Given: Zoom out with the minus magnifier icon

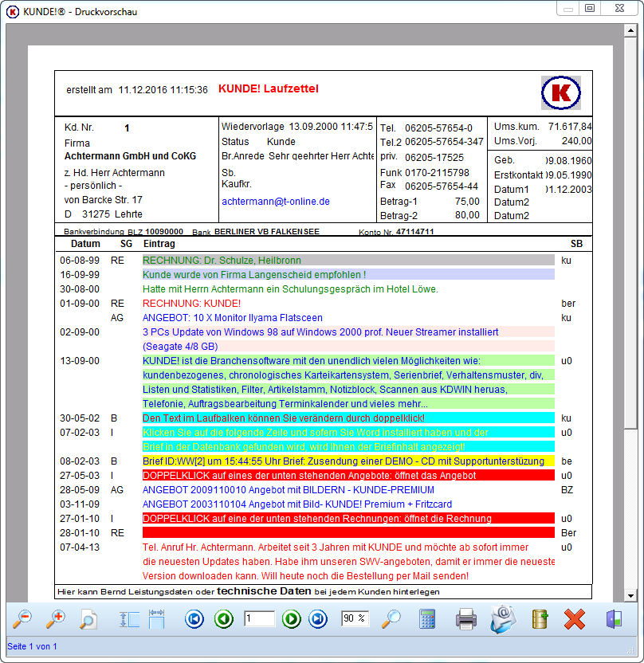Looking at the screenshot, I should pos(22,619).
